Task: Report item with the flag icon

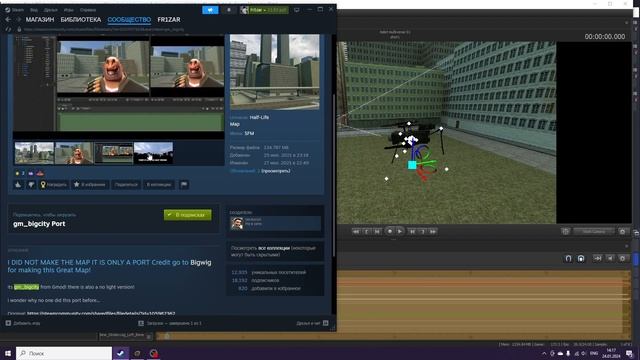Action: pos(184,184)
